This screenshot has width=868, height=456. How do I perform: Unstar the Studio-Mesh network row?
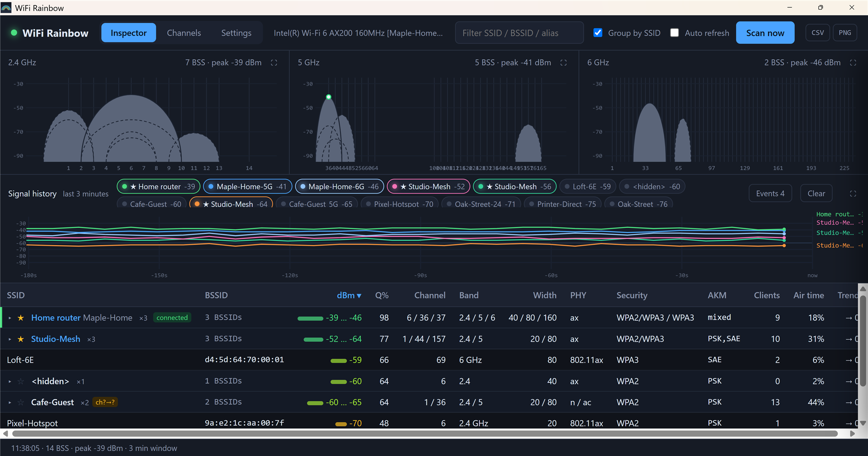[21, 339]
